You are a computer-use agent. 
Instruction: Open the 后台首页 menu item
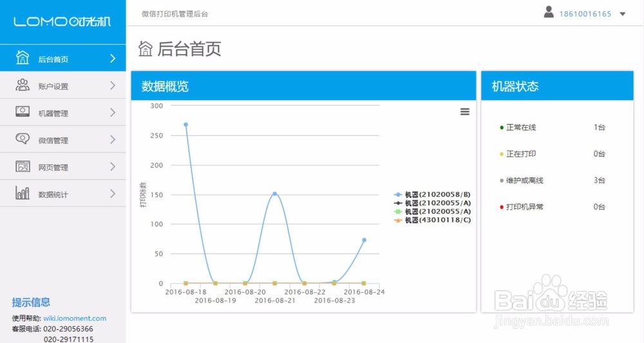pos(63,58)
